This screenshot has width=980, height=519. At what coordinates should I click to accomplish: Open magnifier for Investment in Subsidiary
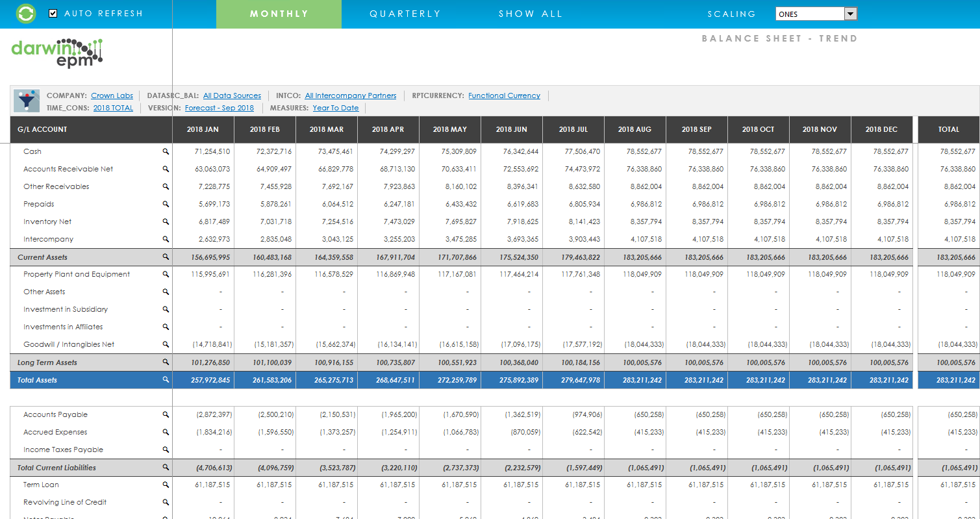point(166,309)
